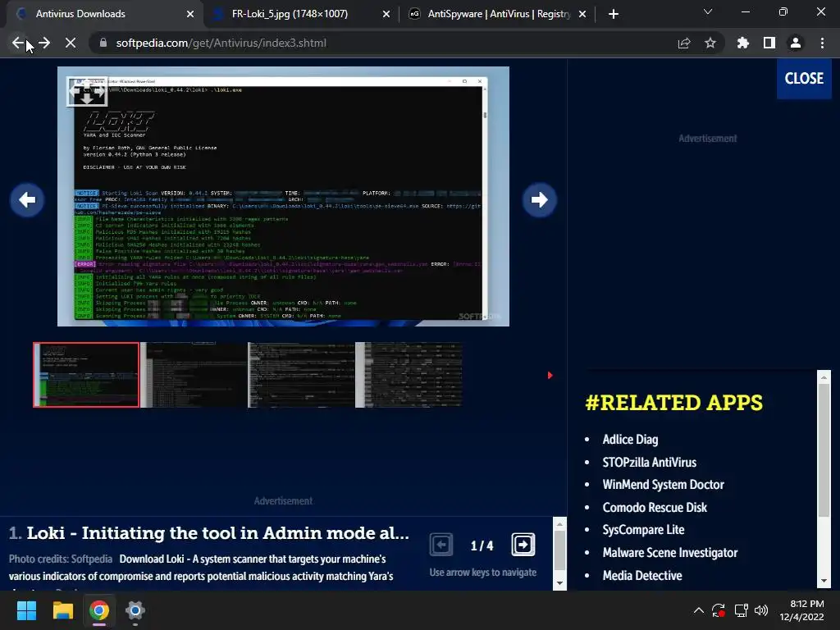The width and height of the screenshot is (840, 630).
Task: View site info via the padlock icon
Action: (x=103, y=43)
